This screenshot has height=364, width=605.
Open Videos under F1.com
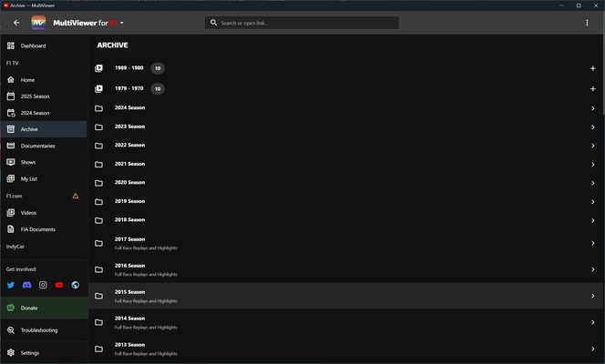[44, 213]
